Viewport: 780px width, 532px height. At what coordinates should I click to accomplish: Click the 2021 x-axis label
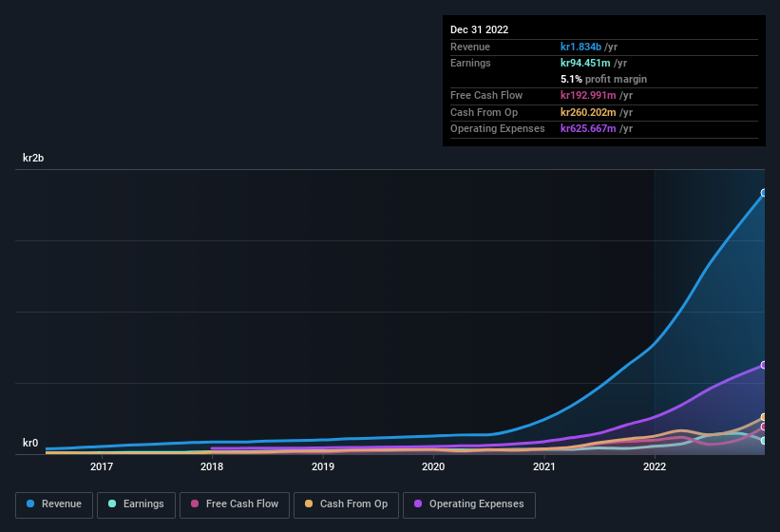(x=544, y=466)
